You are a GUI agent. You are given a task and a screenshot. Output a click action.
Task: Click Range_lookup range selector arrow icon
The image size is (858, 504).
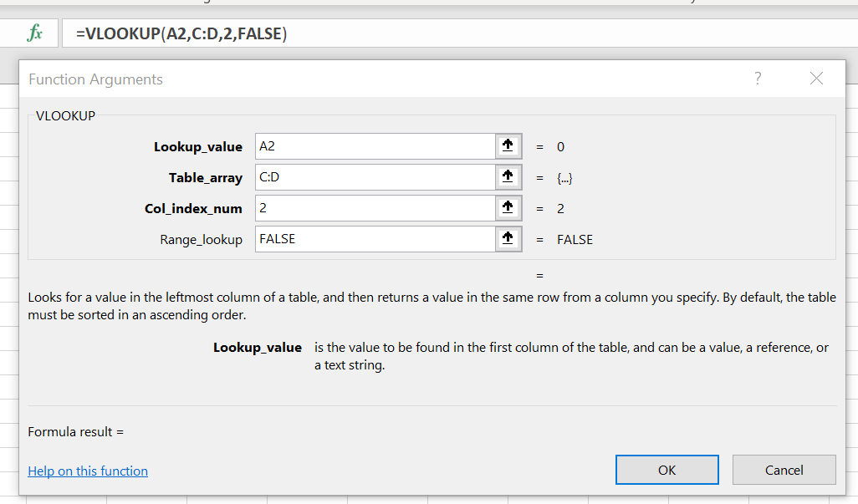pyautogui.click(x=508, y=239)
